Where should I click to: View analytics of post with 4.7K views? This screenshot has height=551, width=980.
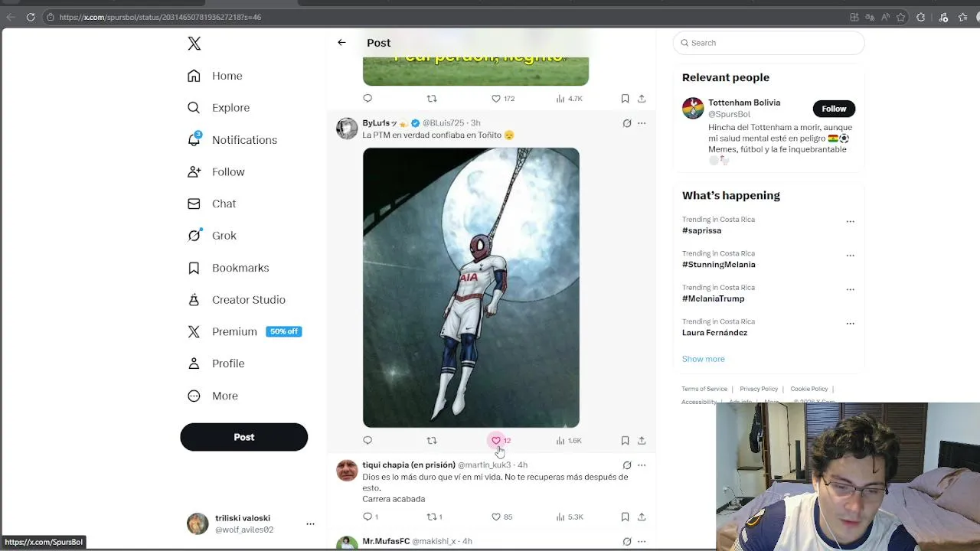(569, 99)
